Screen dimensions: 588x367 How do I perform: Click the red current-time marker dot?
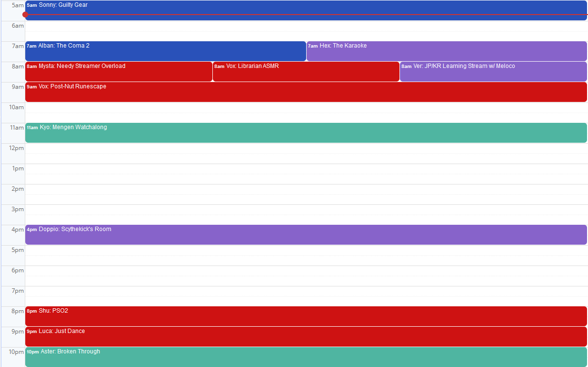[x=25, y=15]
